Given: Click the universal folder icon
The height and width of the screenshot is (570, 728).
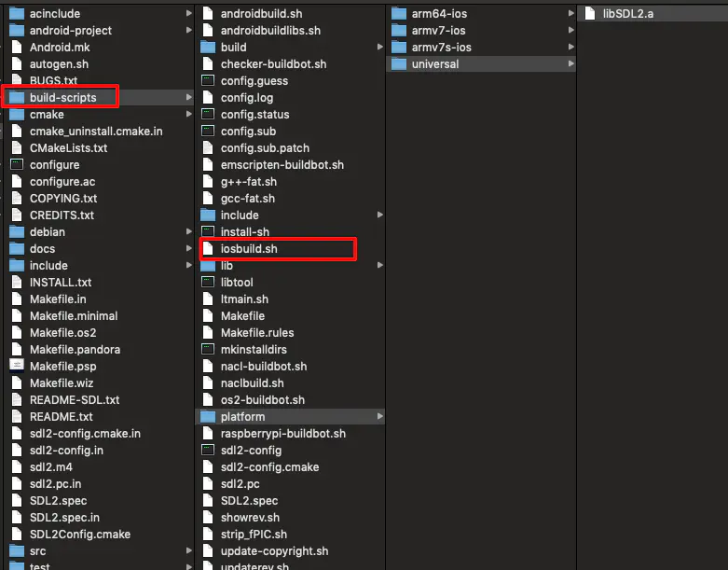Looking at the screenshot, I should click(x=399, y=63).
